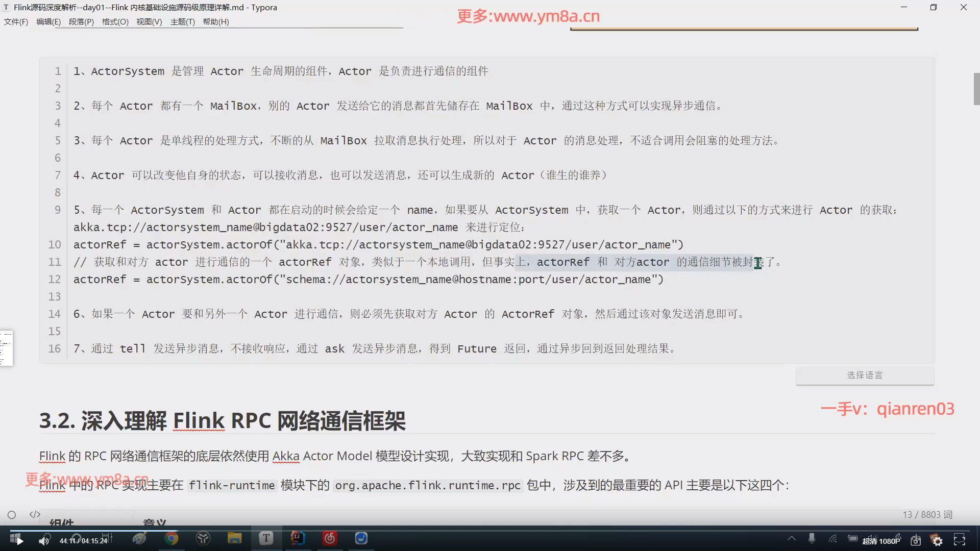Open the Paint palette taskbar icon
This screenshot has width=980, height=551.
point(139,538)
